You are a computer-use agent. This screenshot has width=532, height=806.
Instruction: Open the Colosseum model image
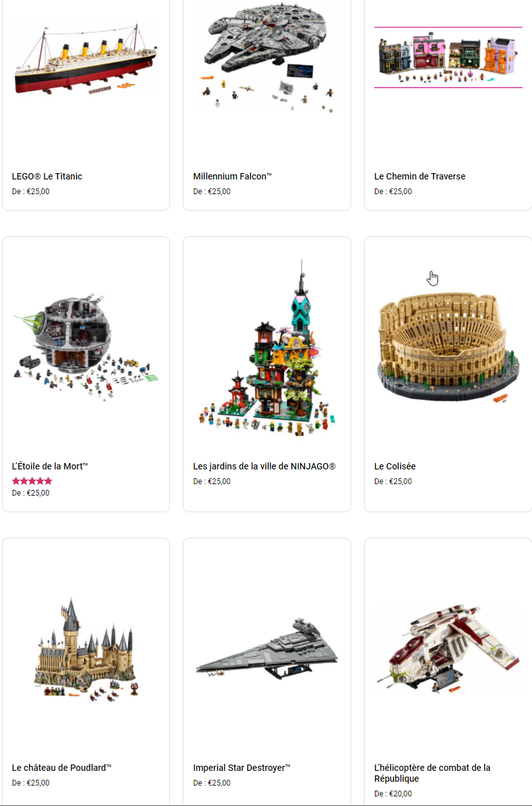pyautogui.click(x=448, y=349)
